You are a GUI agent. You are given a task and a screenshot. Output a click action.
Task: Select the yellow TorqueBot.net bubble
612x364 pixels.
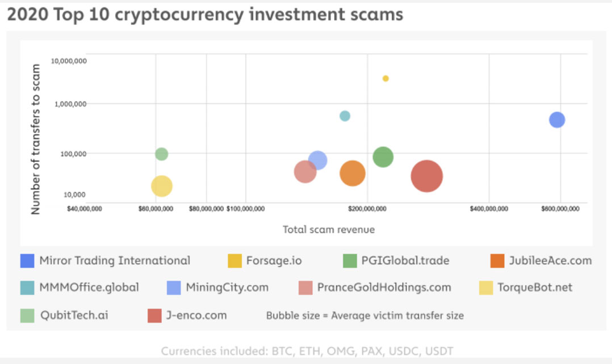point(162,185)
